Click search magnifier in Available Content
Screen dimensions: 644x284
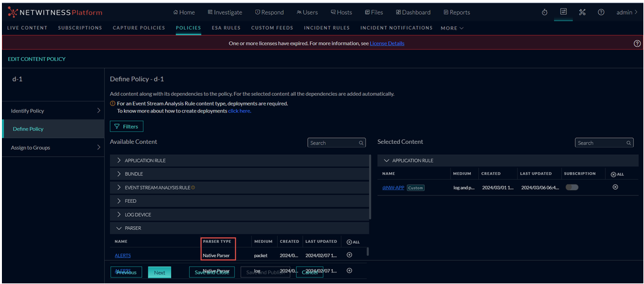pos(361,143)
